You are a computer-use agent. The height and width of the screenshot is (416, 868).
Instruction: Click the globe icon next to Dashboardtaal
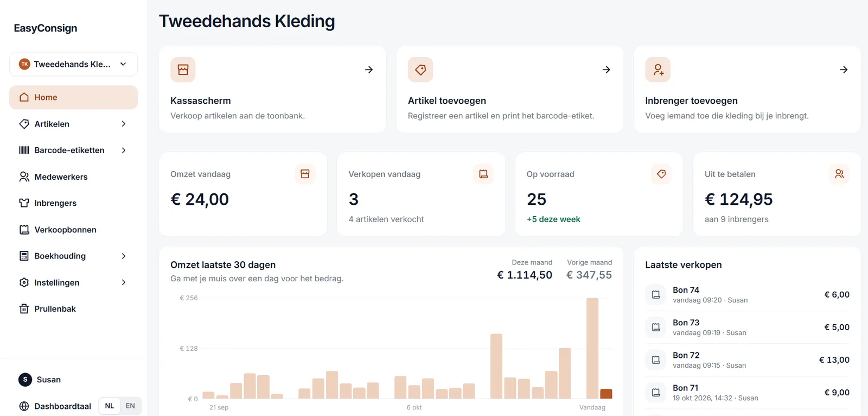click(x=24, y=406)
